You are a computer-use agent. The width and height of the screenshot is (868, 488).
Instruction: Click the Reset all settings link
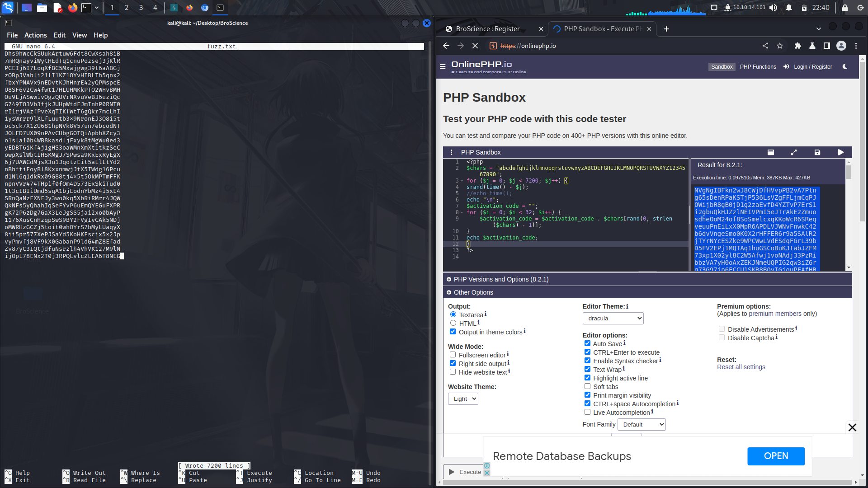tap(741, 367)
